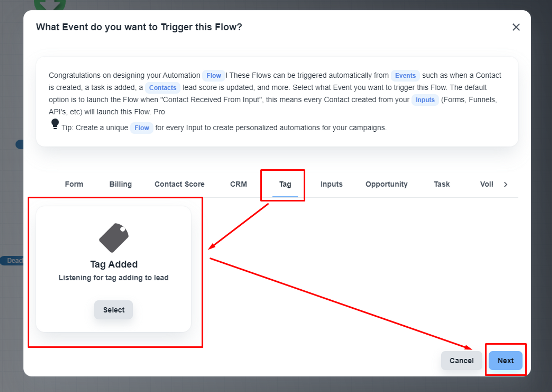Go to the Opportunity tab
The image size is (552, 392).
[x=386, y=184]
